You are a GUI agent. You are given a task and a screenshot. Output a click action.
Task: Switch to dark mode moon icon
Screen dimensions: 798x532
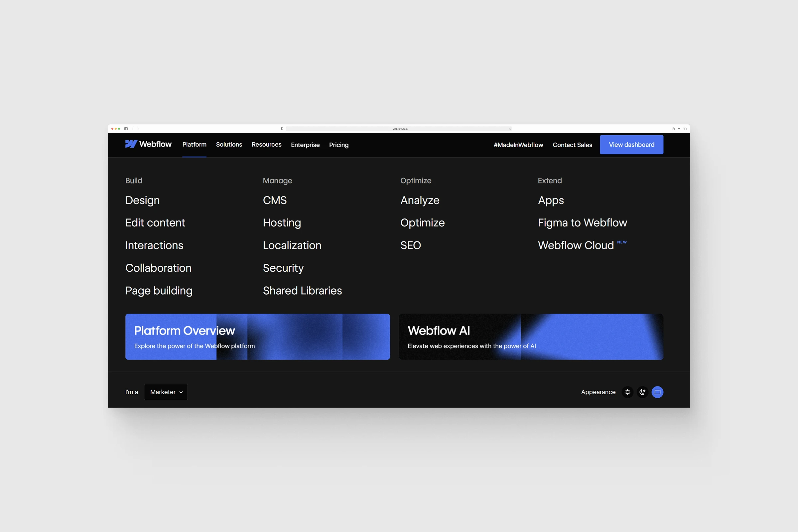(x=642, y=392)
